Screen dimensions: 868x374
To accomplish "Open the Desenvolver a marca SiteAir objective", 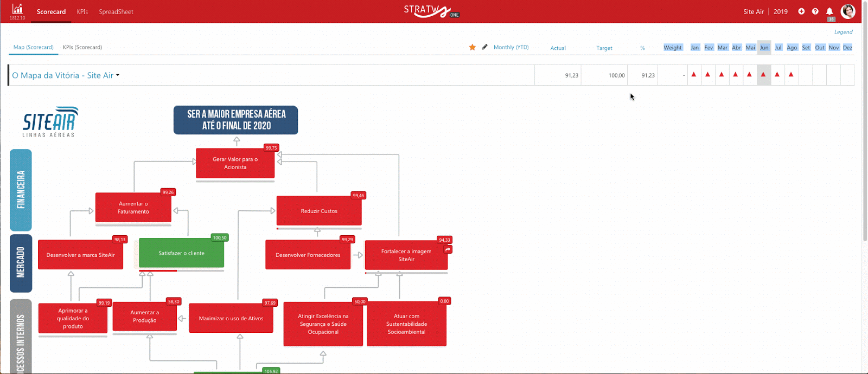I will pyautogui.click(x=80, y=255).
